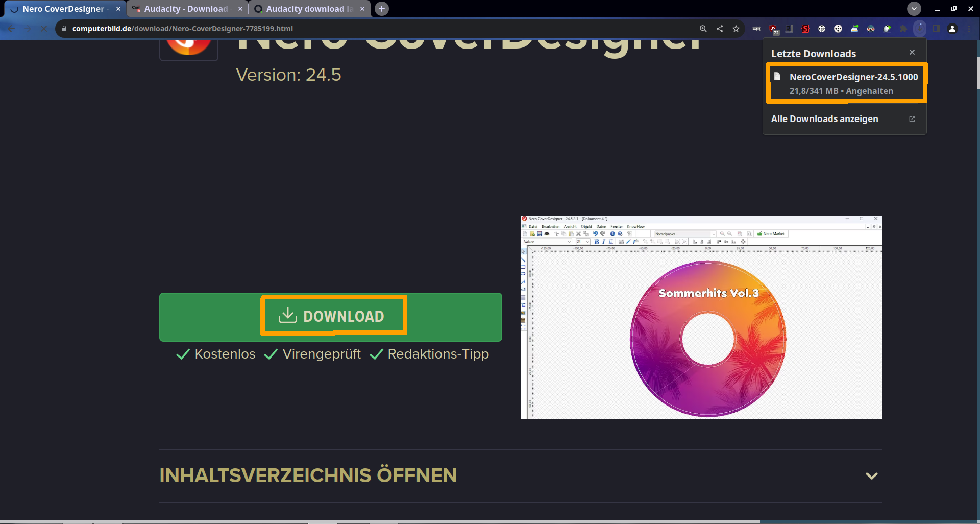Click the INHALTSVERZEICHNIS ÖFFNEN heading
The width and height of the screenshot is (980, 524).
click(x=308, y=475)
